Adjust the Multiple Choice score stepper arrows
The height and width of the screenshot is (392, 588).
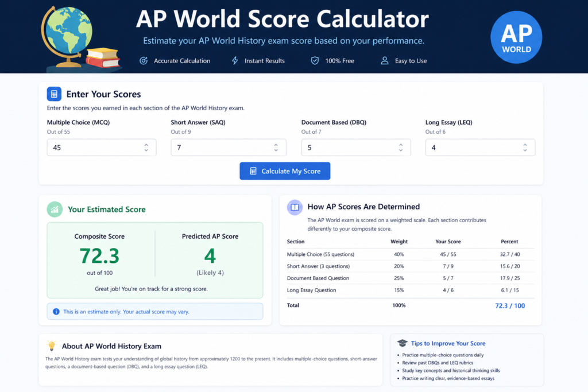tap(146, 148)
